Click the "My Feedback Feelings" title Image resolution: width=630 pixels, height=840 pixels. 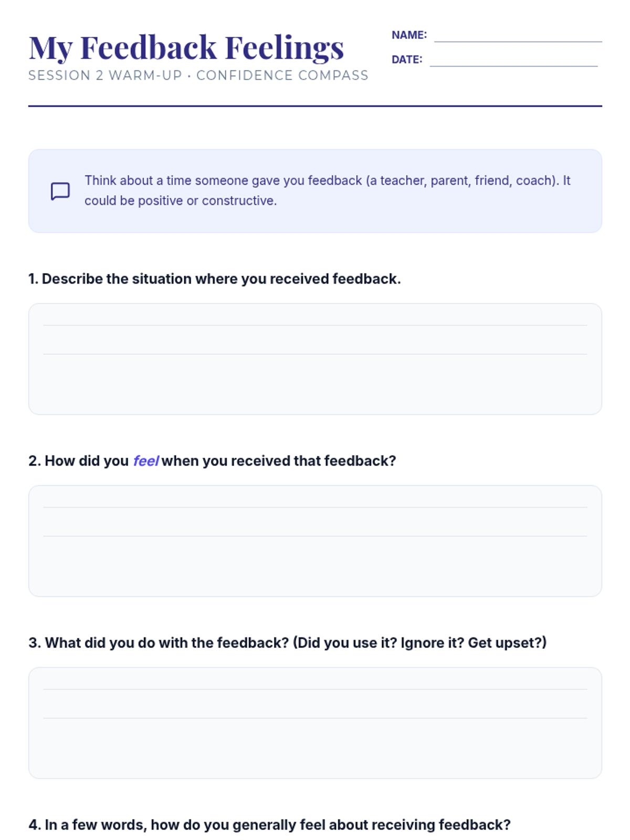click(x=186, y=47)
